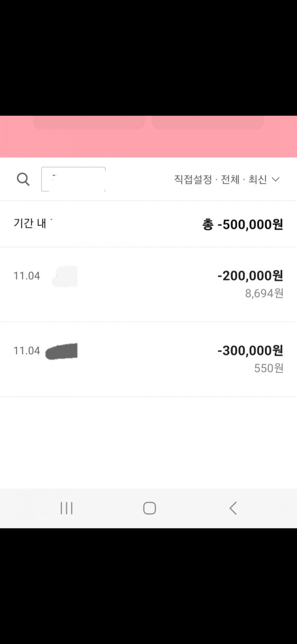Open the -300,000원 transaction
This screenshot has width=297, height=644.
[148, 359]
